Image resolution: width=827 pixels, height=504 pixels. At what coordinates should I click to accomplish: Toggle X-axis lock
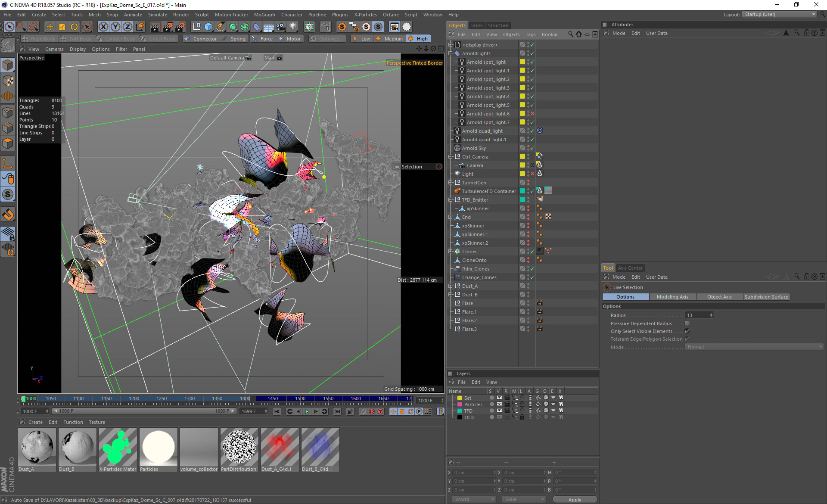103,27
